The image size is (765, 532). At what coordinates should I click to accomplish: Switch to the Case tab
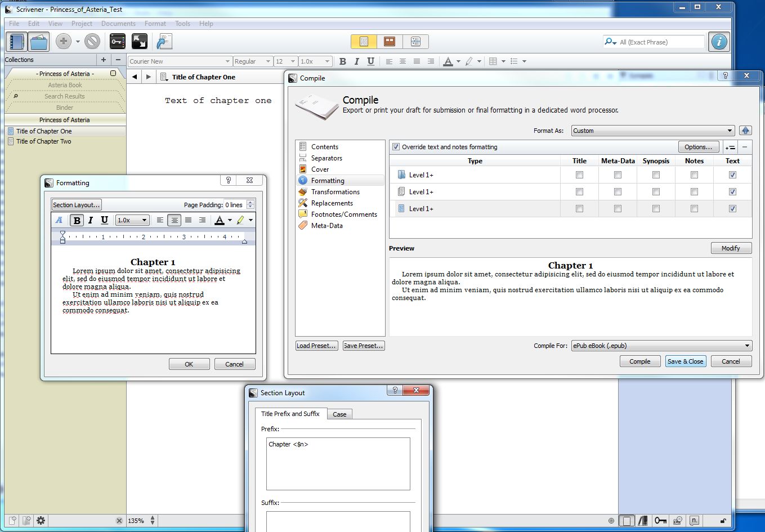pos(339,414)
